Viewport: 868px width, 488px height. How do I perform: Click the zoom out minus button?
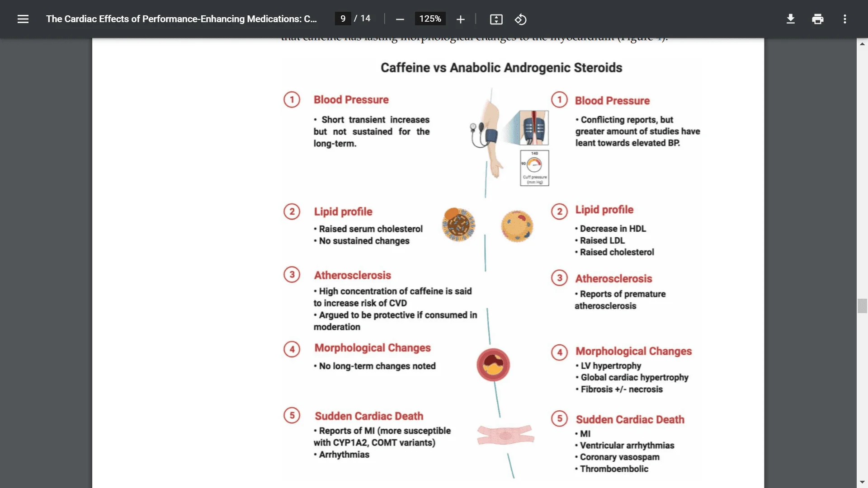(400, 19)
